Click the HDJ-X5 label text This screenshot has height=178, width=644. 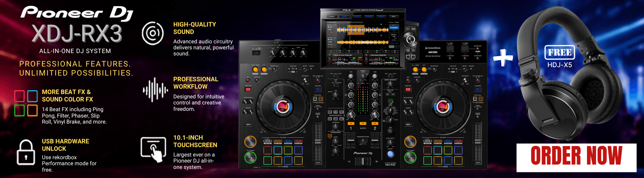(559, 65)
